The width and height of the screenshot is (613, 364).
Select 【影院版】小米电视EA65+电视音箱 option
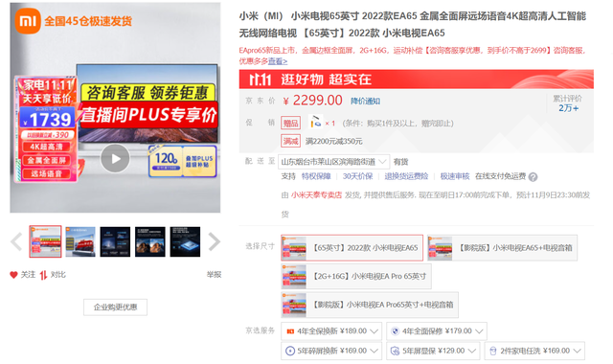tap(502, 248)
